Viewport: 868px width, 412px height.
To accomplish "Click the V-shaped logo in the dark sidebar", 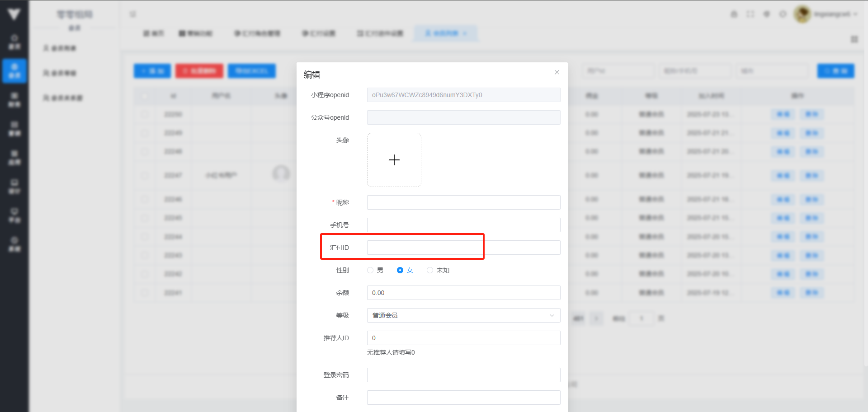I will click(14, 14).
